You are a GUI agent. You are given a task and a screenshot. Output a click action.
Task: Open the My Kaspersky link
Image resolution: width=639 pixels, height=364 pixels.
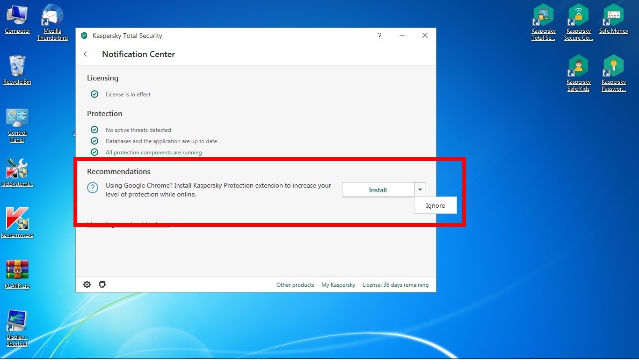point(338,284)
